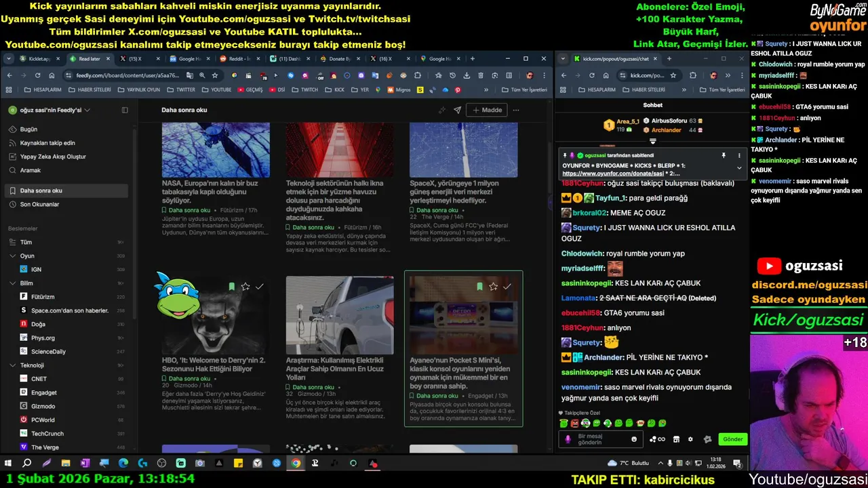
Task: Open the oyunfor.com/donate/sasi link
Action: click(613, 174)
